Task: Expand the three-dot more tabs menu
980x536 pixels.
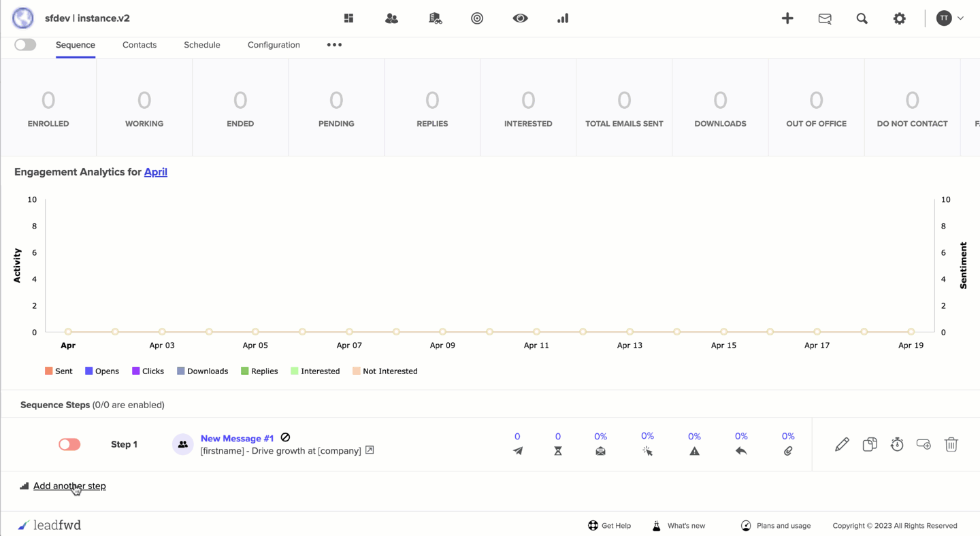Action: click(334, 45)
